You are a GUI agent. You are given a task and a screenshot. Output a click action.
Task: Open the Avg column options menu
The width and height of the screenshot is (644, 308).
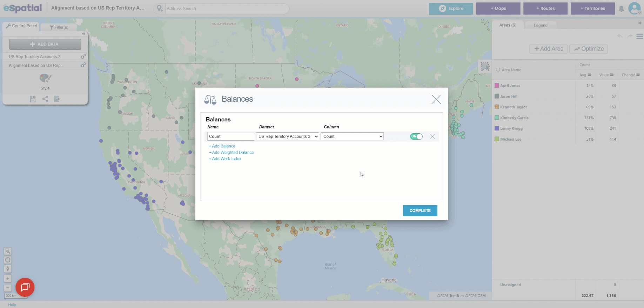click(589, 75)
